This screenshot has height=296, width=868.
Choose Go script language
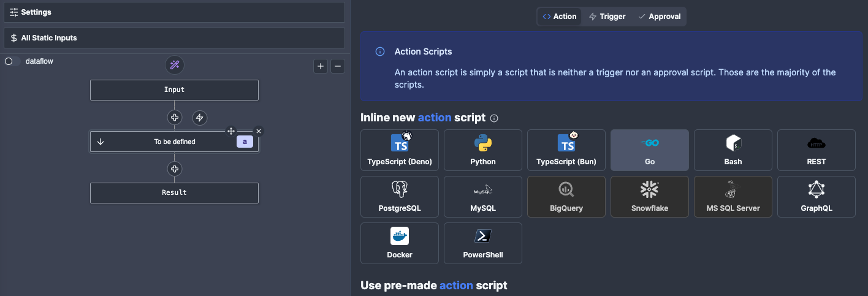point(650,150)
